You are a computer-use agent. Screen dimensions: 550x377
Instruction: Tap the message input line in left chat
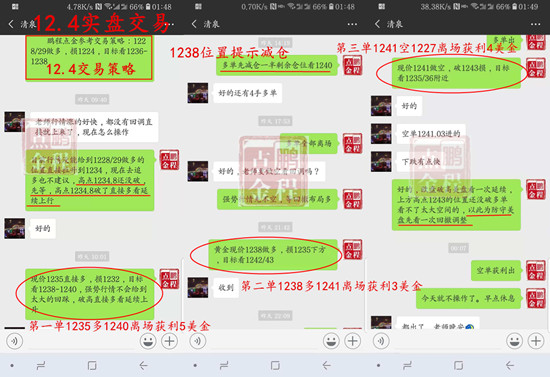pos(81,342)
